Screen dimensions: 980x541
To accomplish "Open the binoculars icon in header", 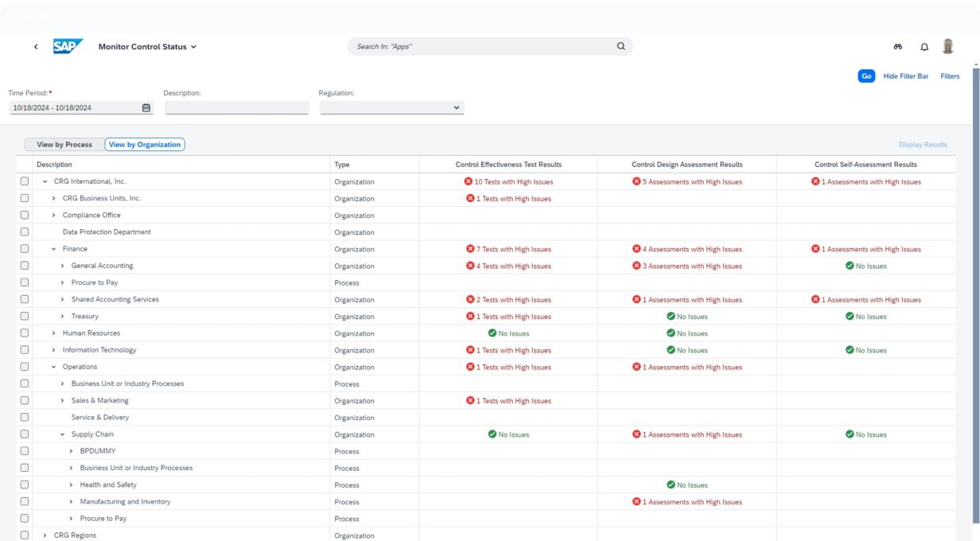I will point(898,47).
